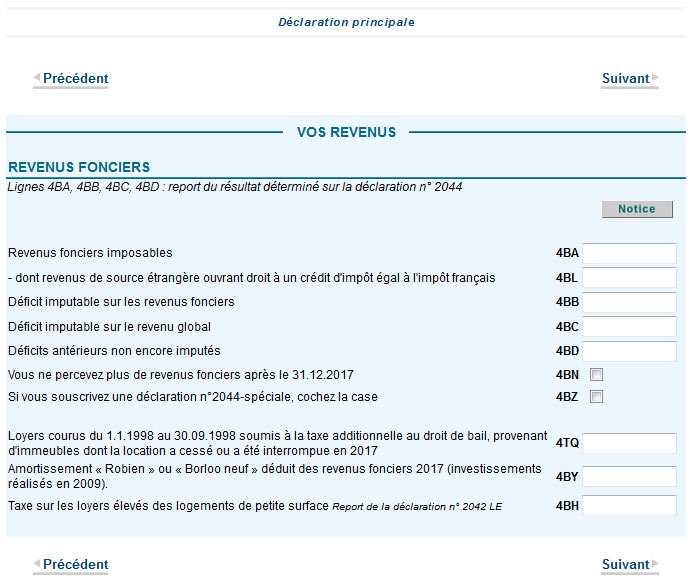
Task: Select the 4BL foreign source income field
Action: (629, 277)
